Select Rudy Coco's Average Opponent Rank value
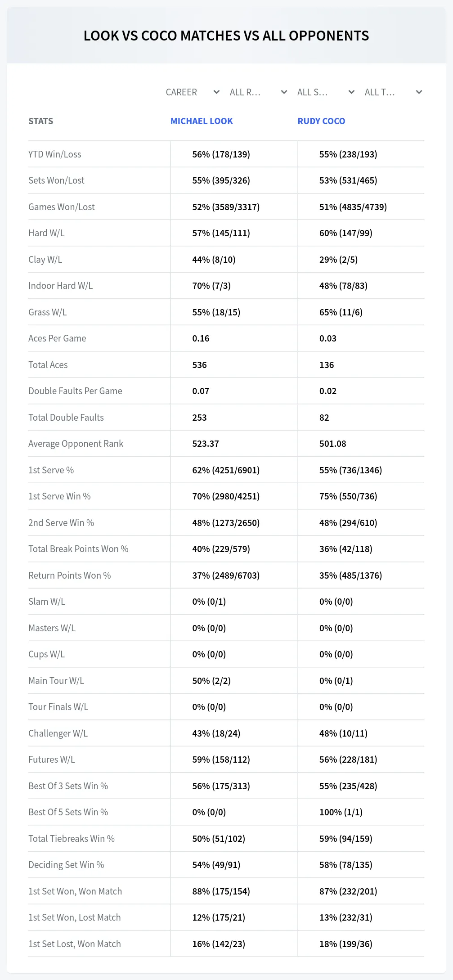The width and height of the screenshot is (453, 980). [332, 444]
